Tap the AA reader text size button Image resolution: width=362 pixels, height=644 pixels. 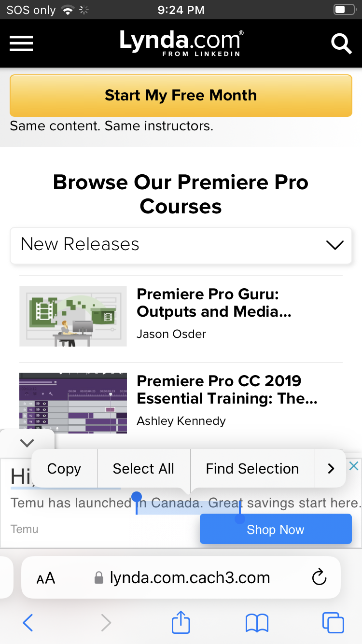point(46,578)
